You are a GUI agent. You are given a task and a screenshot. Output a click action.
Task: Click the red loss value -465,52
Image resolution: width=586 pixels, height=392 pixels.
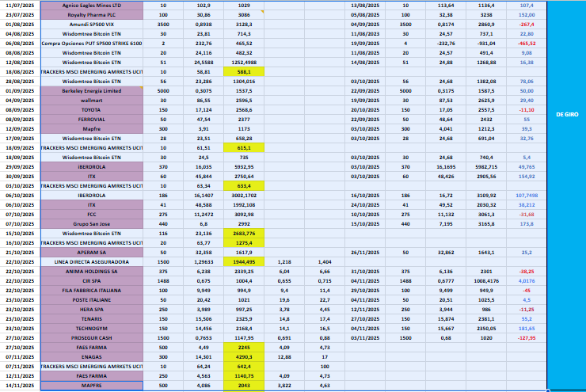pos(527,44)
